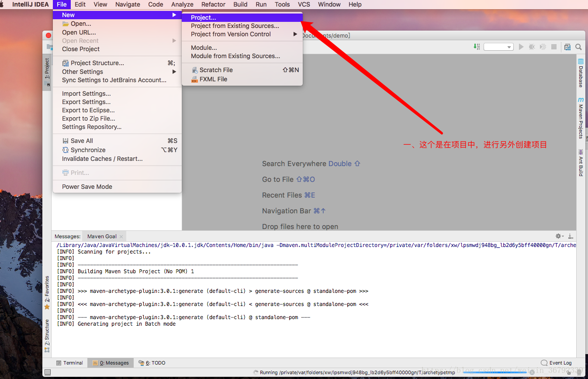Open the Analyze menu
Screen dimensions: 588x379
(182, 4)
